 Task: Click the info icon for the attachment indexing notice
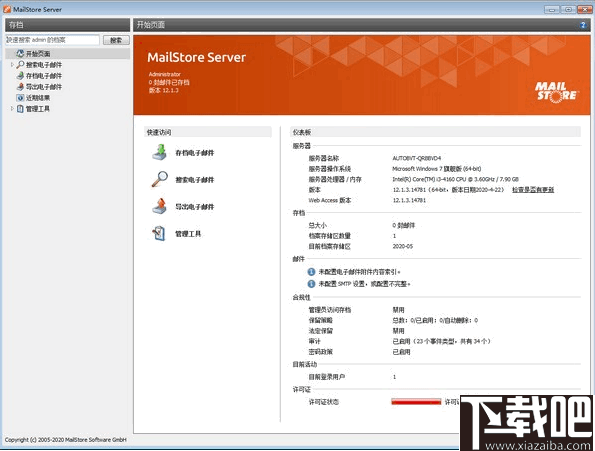(x=311, y=272)
